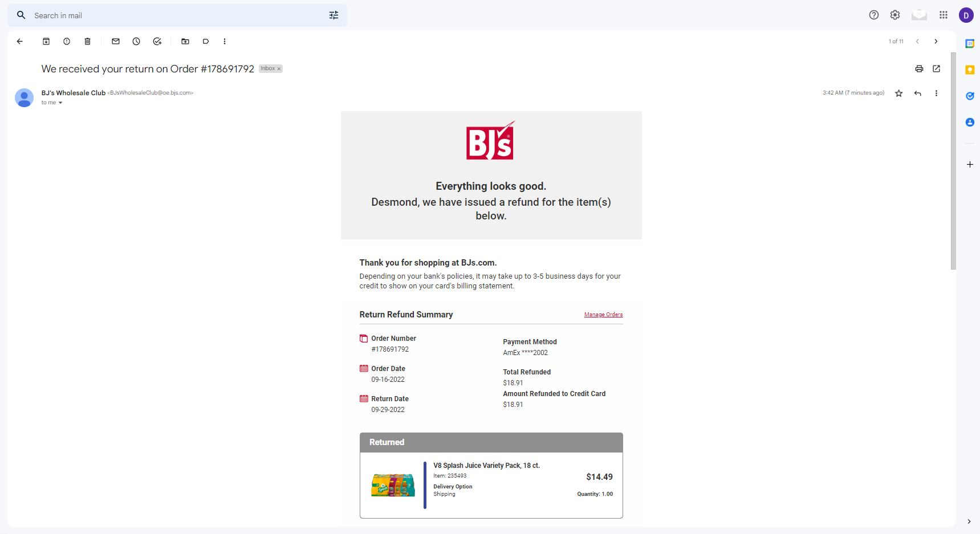Screen dimensions: 980x534
Task: Open message More menu beside reply
Action: (936, 93)
